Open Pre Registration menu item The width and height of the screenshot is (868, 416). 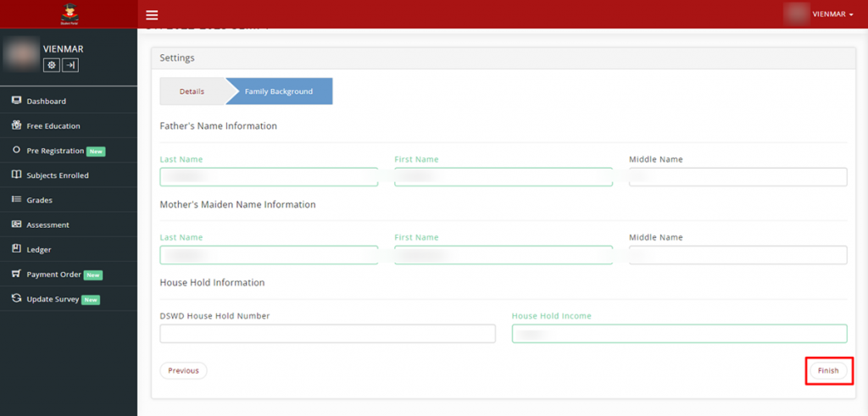(55, 151)
